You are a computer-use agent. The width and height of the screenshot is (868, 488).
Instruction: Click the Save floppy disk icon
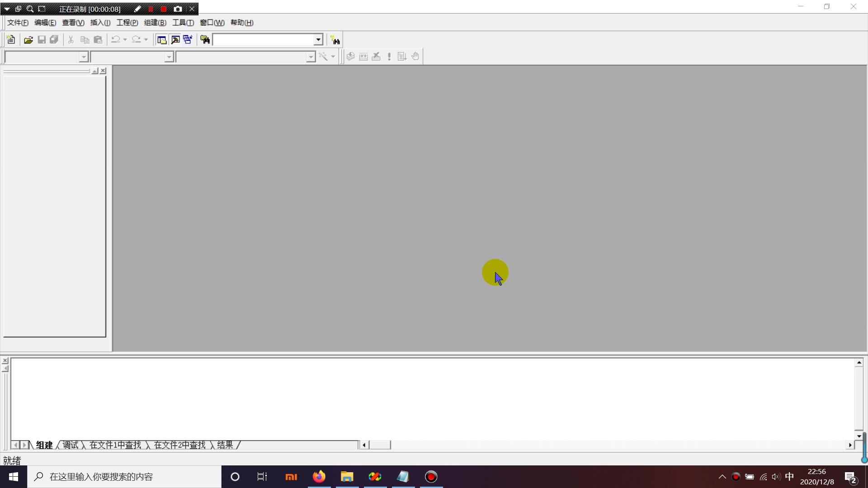[42, 40]
